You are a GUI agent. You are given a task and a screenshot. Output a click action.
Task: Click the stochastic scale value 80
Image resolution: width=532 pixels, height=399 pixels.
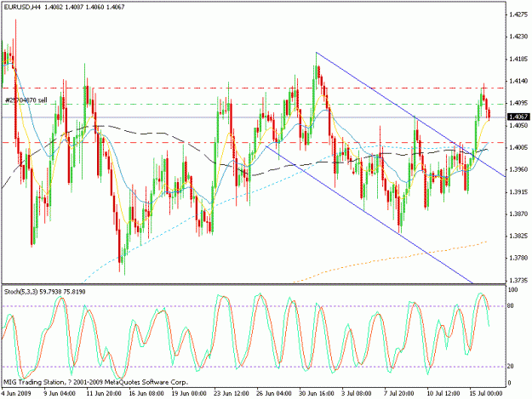click(x=511, y=305)
